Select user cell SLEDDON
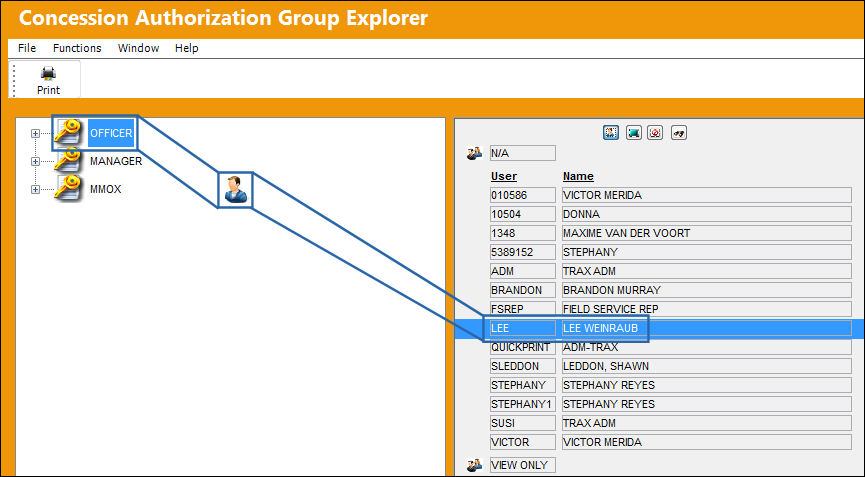 coord(522,366)
